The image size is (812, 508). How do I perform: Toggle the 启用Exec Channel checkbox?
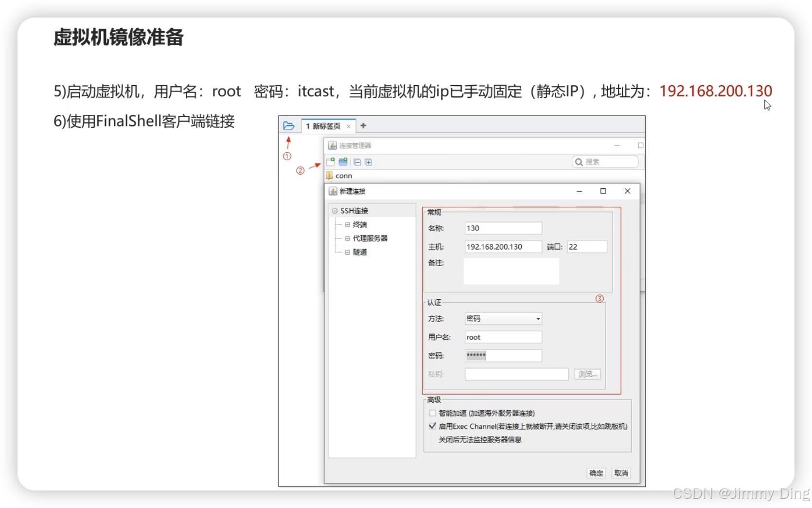432,426
